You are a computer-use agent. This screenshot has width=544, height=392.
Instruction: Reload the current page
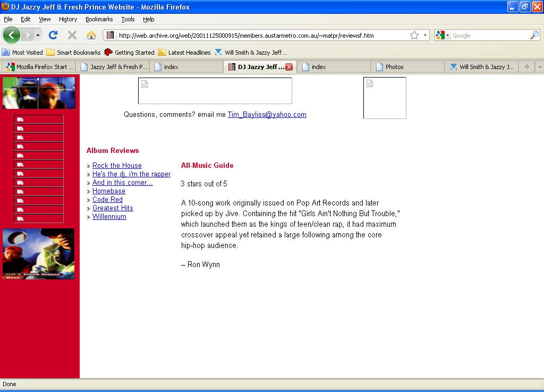tap(53, 35)
